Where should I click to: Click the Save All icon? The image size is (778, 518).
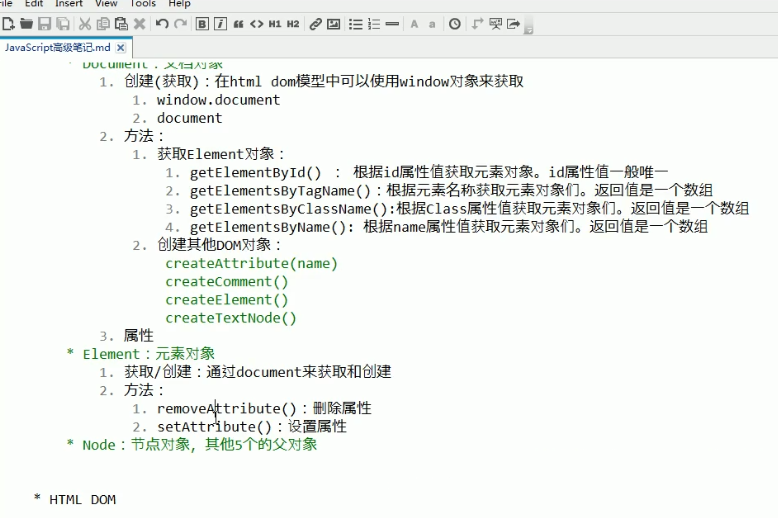[63, 23]
